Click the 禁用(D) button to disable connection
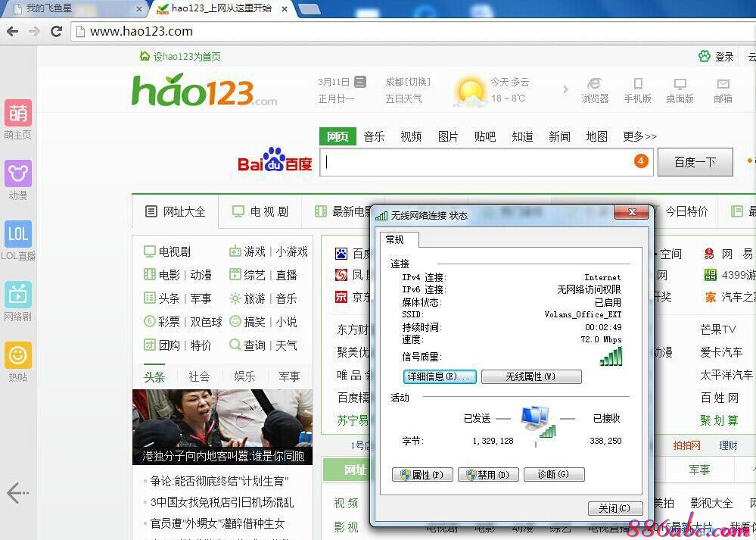This screenshot has height=540, width=756. [487, 474]
